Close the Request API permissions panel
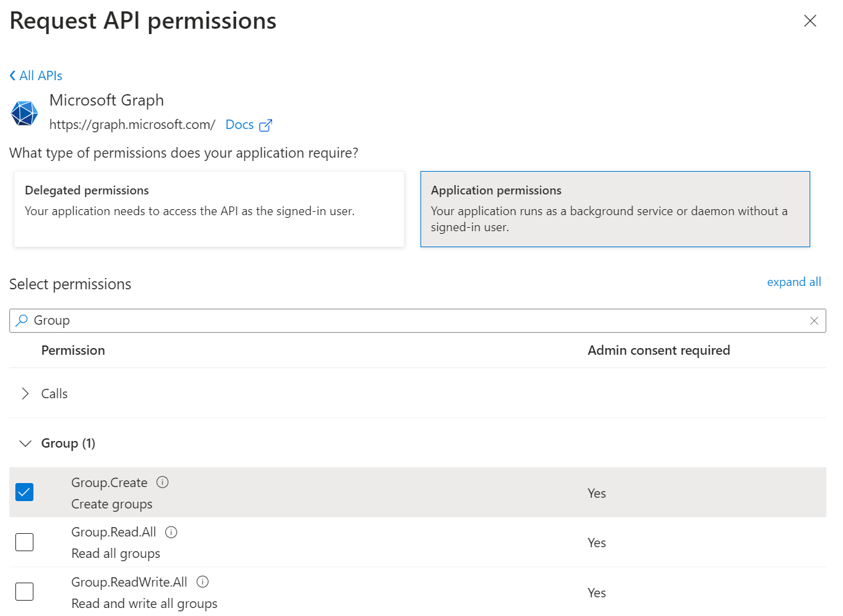This screenshot has width=843, height=616. tap(810, 21)
